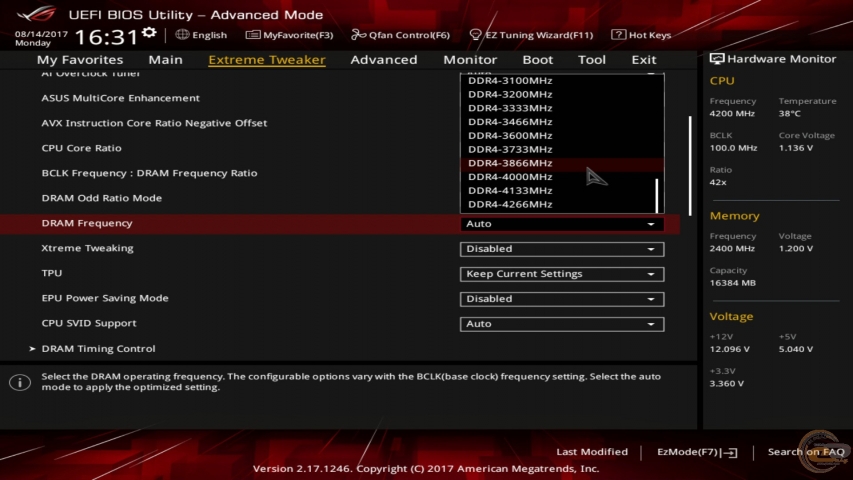Open Search on FAQ
This screenshot has width=853, height=480.
[806, 452]
